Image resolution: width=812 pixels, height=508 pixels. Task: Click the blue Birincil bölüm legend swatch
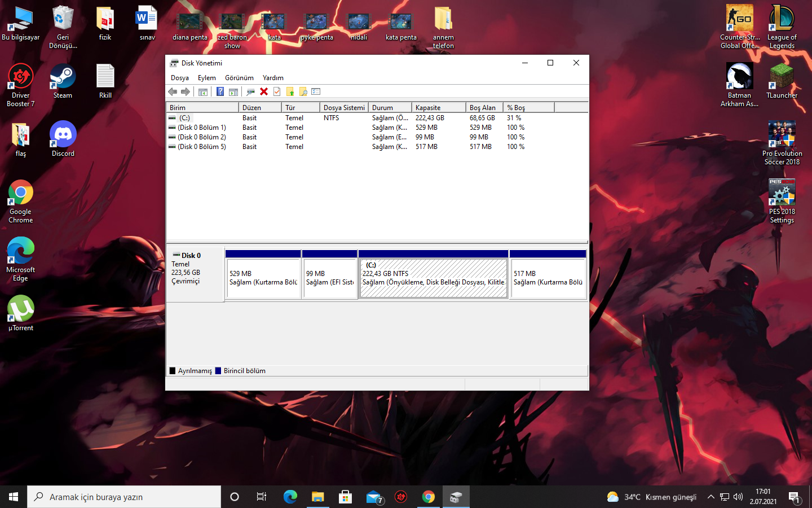(x=218, y=371)
